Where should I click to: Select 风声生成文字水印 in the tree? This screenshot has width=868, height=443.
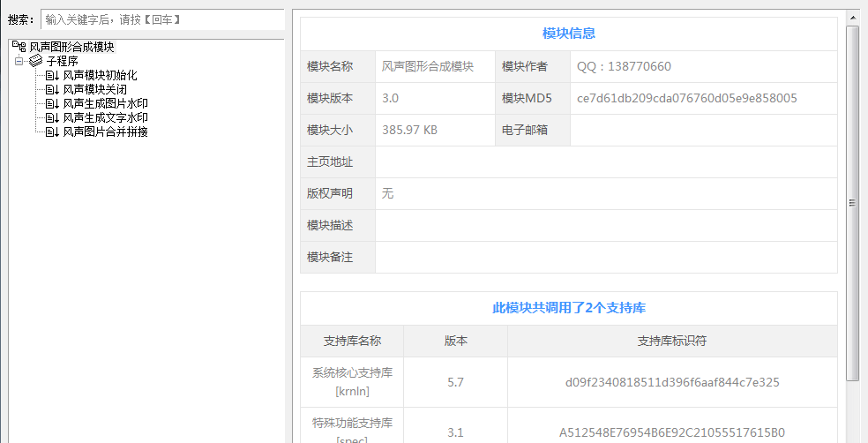[x=105, y=118]
